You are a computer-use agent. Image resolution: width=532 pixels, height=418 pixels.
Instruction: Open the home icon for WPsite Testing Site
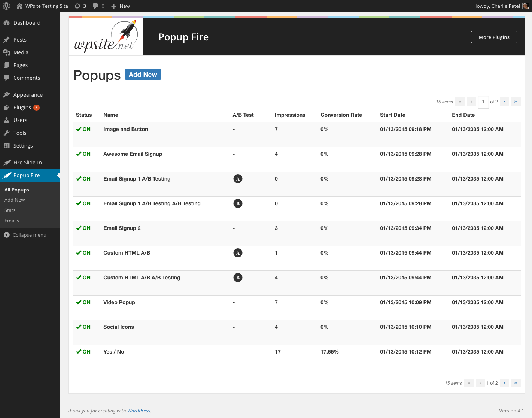pyautogui.click(x=19, y=6)
